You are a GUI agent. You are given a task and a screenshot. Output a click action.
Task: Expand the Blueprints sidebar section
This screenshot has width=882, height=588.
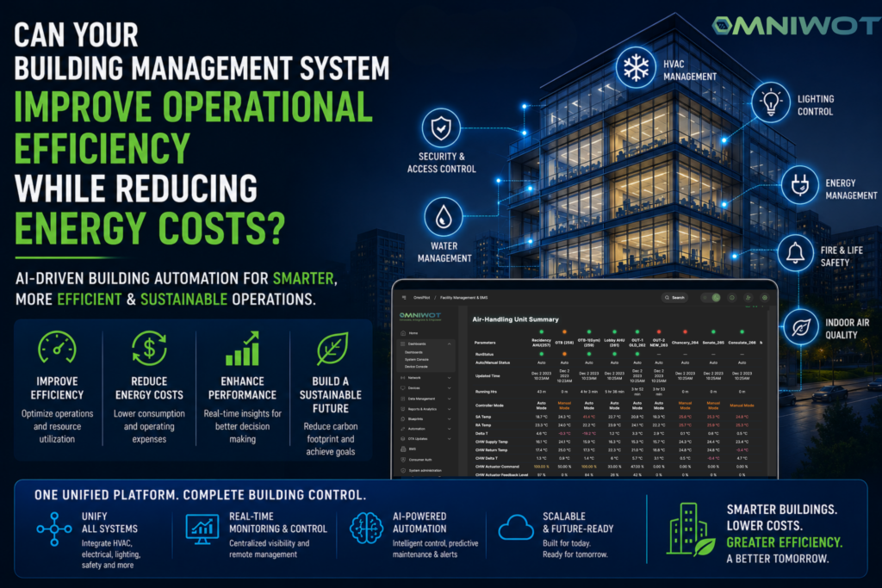pos(449,418)
